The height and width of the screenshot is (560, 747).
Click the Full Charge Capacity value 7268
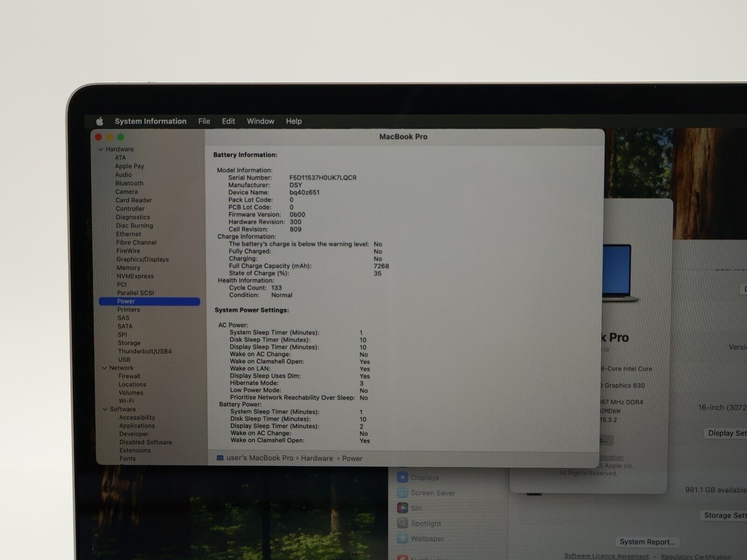pyautogui.click(x=381, y=266)
